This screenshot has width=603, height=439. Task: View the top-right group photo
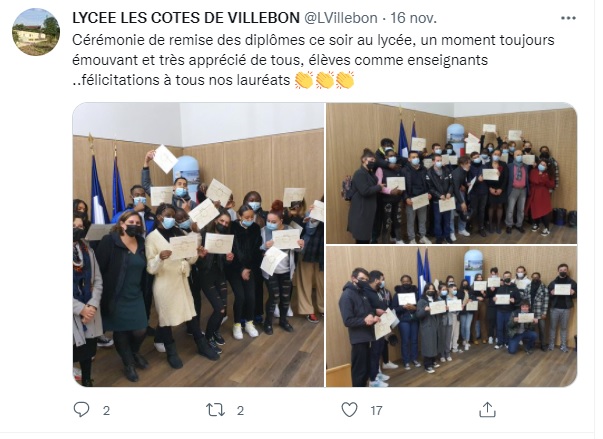(451, 173)
